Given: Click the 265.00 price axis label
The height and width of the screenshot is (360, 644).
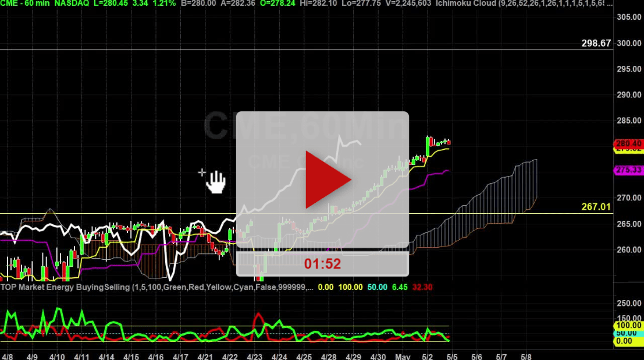Looking at the screenshot, I should coord(629,224).
